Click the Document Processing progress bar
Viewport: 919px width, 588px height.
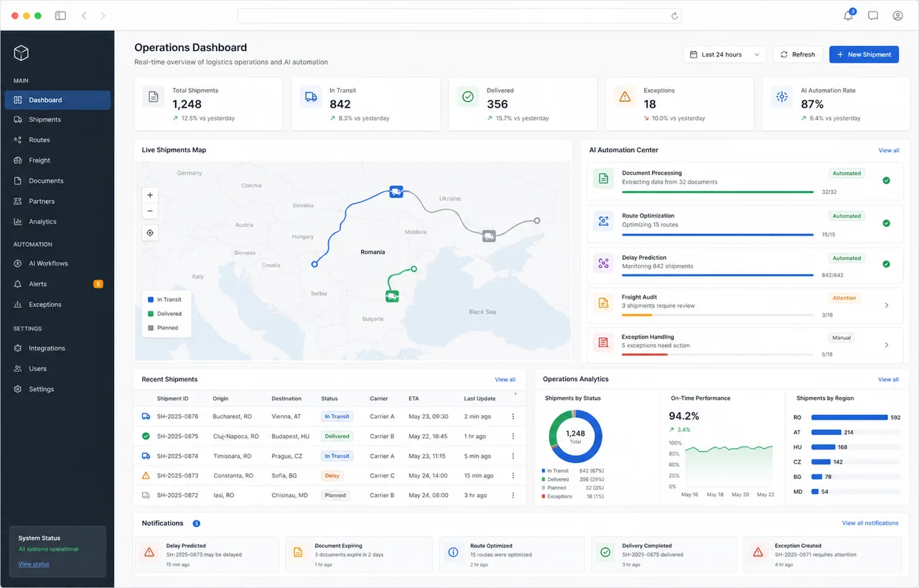pyautogui.click(x=718, y=192)
